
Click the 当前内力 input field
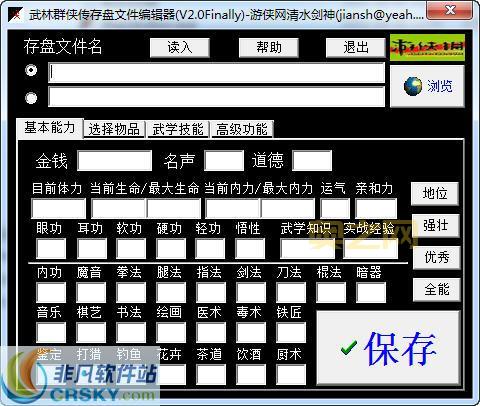click(x=233, y=209)
